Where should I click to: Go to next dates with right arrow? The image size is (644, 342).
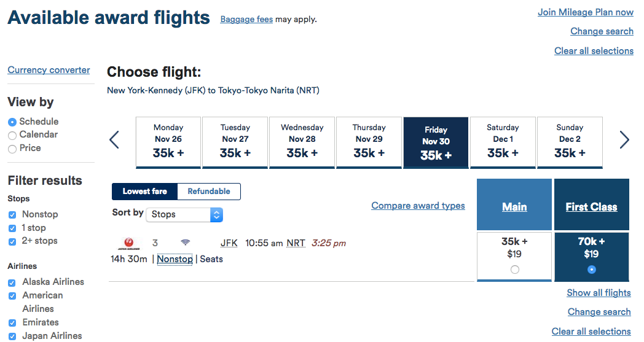[624, 140]
